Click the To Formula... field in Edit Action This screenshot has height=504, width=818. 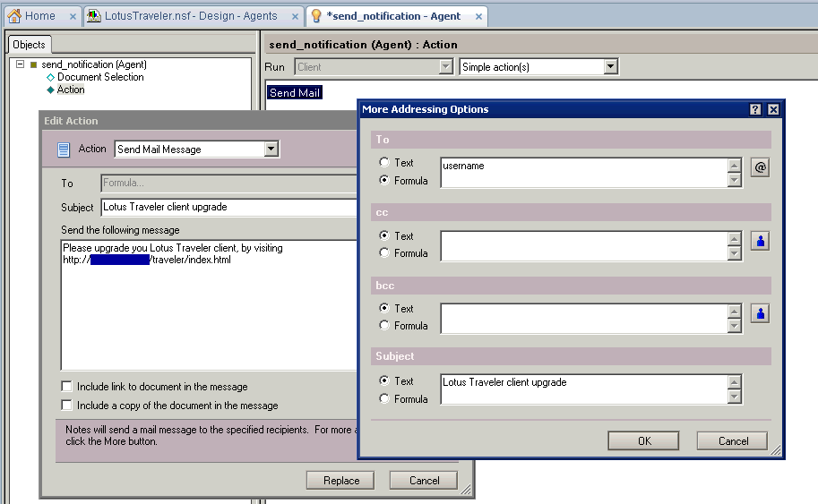point(228,183)
